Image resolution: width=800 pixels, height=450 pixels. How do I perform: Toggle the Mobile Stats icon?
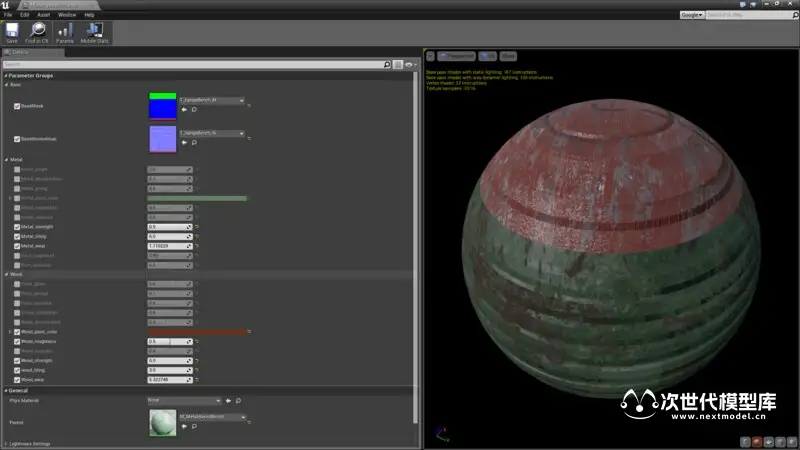tap(96, 35)
